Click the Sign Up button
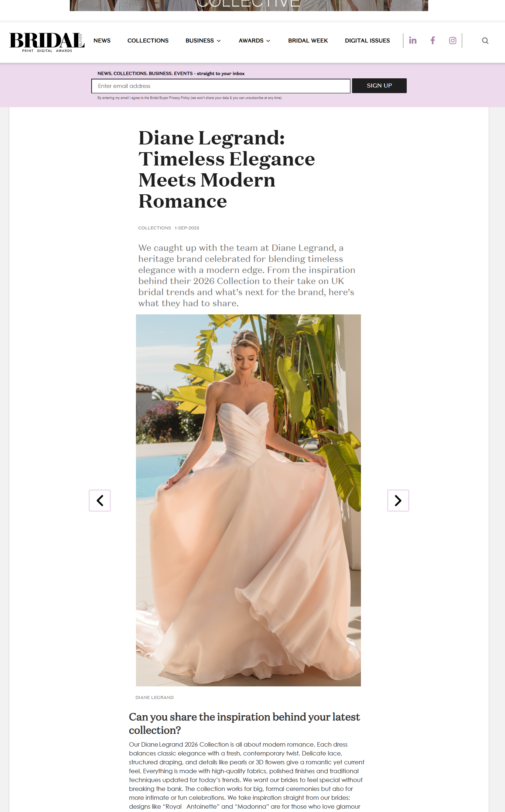505x812 pixels. click(x=379, y=86)
